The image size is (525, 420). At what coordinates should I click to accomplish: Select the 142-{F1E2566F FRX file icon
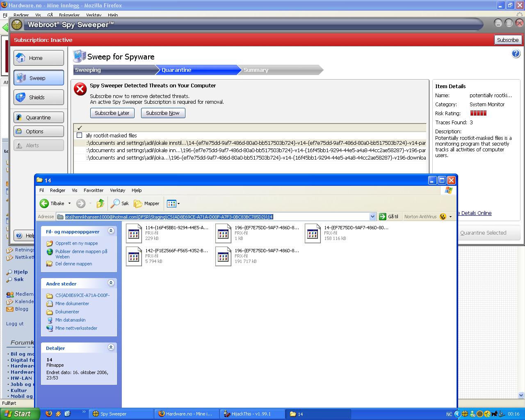(134, 256)
